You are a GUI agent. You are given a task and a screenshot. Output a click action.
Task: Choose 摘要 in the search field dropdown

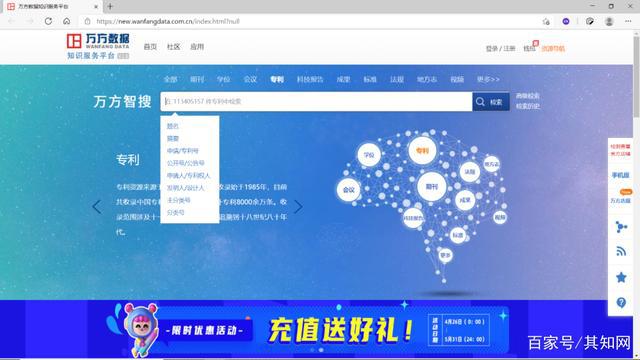[173, 138]
